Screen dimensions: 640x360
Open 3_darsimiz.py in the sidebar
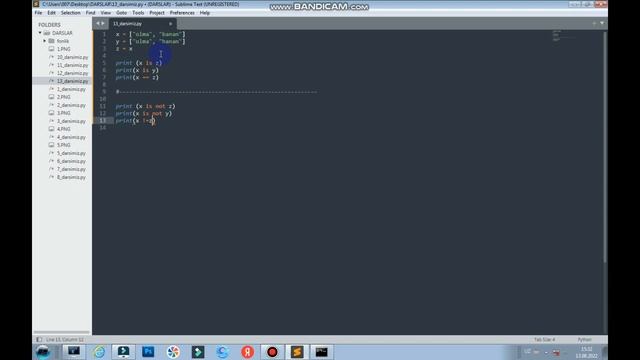tap(71, 121)
